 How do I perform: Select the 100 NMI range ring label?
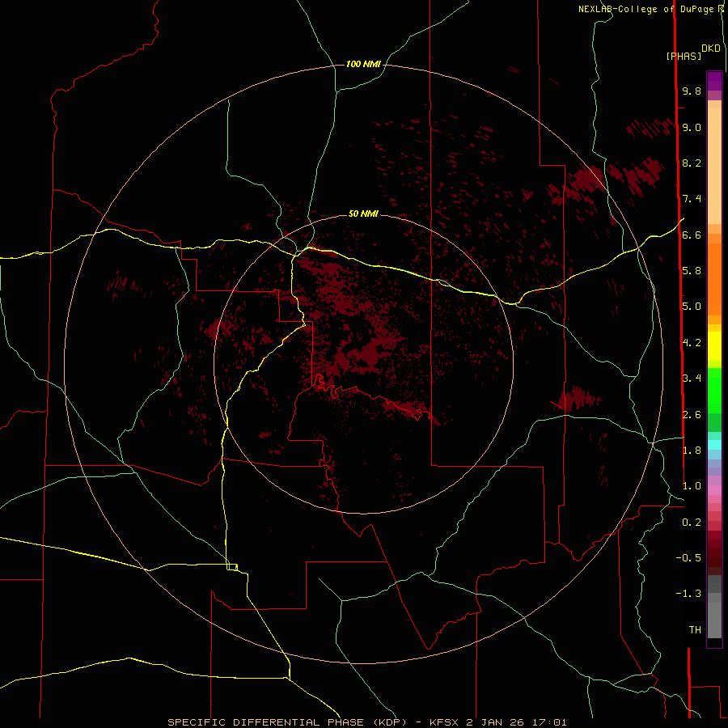pos(363,64)
